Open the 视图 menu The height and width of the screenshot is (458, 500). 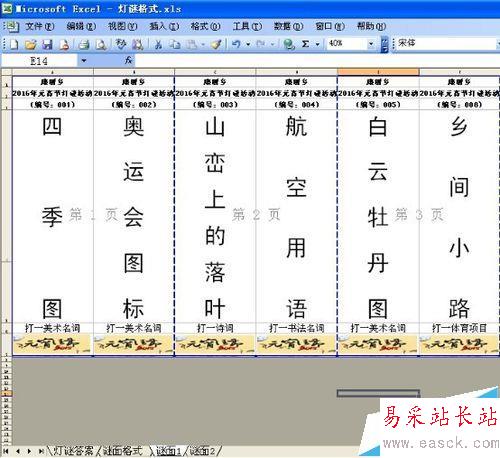click(x=122, y=26)
